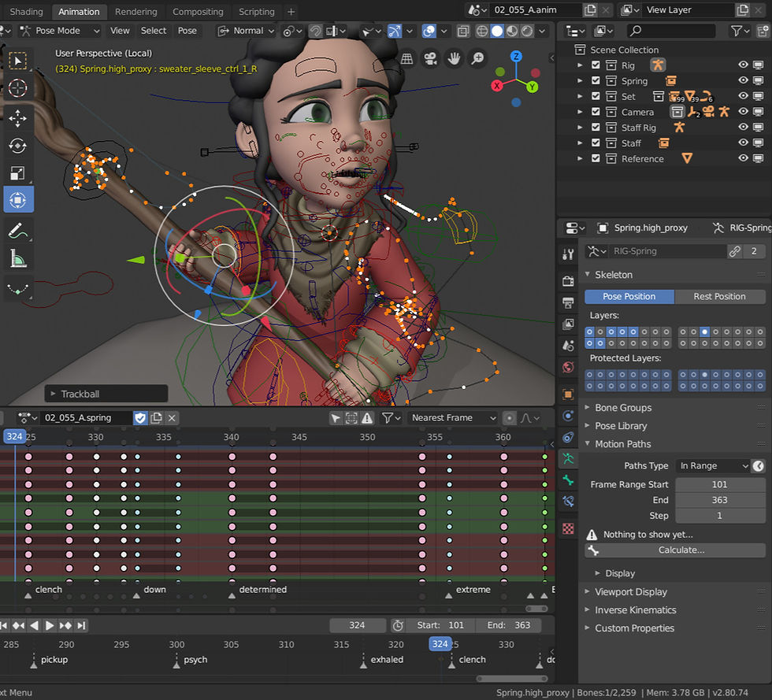This screenshot has width=772, height=700.
Task: Select the Measure tool
Action: (x=18, y=258)
